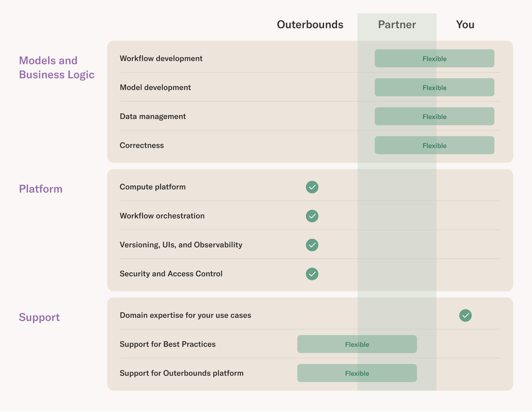Click the Flexible bar for Model development

[x=434, y=87]
